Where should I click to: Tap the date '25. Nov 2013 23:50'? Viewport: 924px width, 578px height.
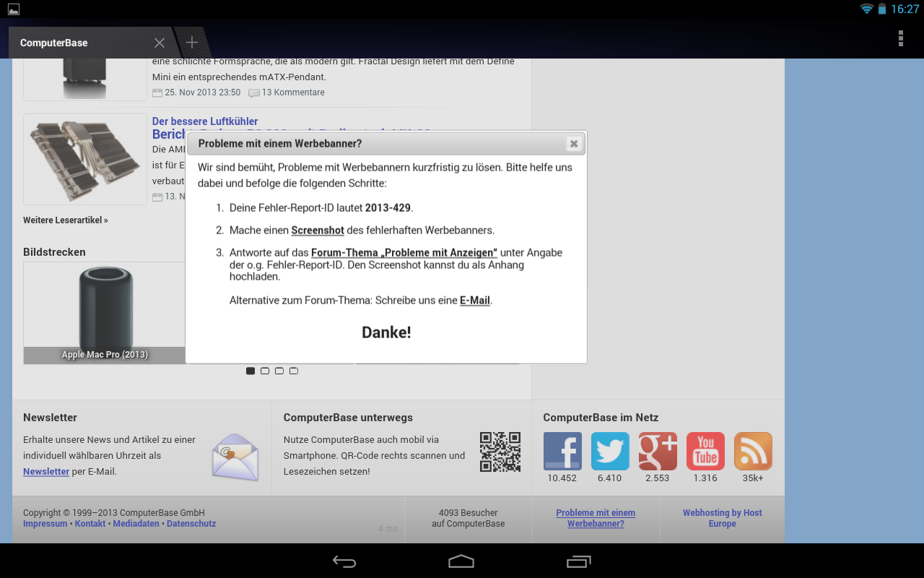(203, 92)
